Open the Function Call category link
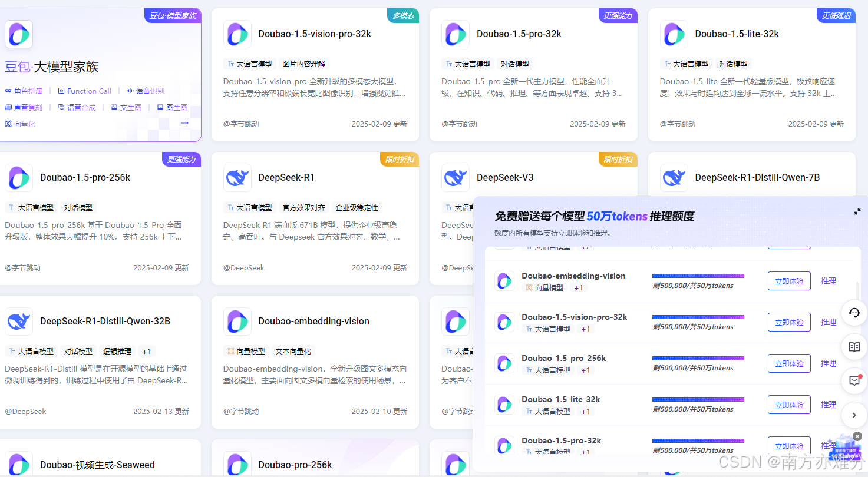Image resolution: width=868 pixels, height=477 pixels. click(x=84, y=91)
